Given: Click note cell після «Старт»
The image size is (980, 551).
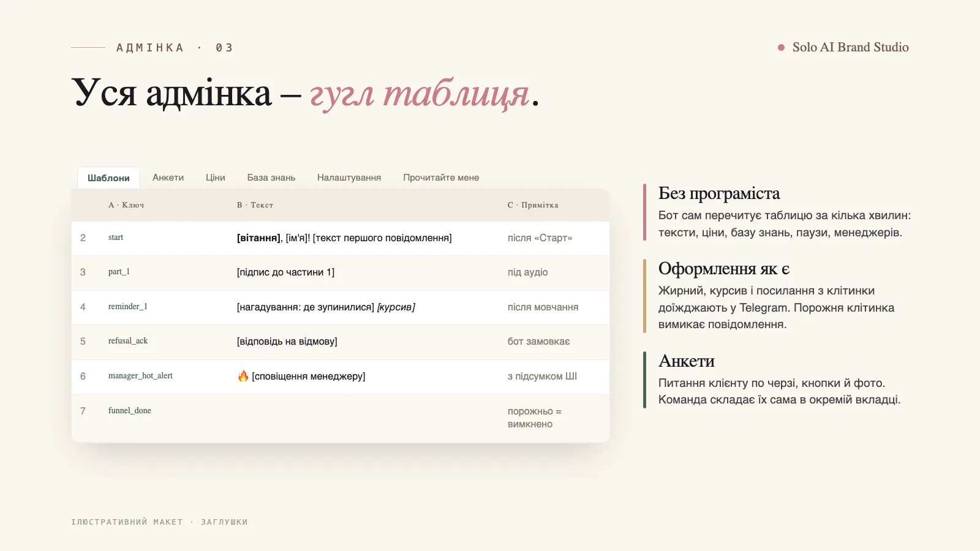Looking at the screenshot, I should tap(540, 238).
